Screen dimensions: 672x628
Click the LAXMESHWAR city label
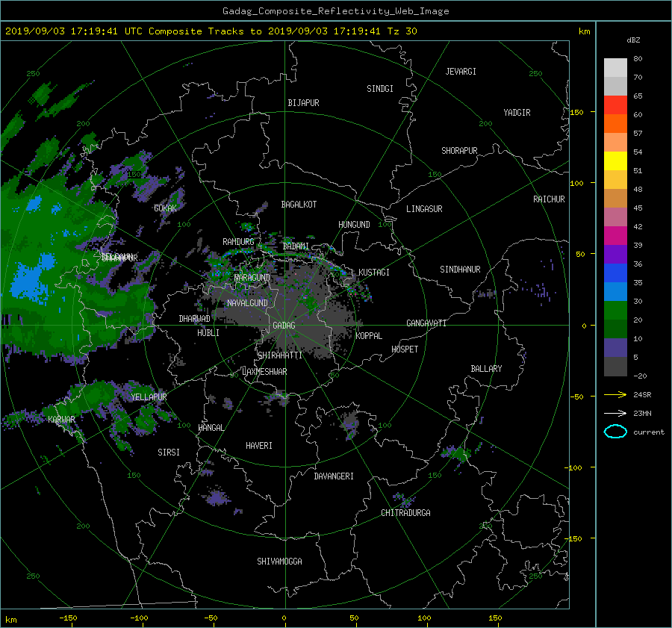(x=264, y=372)
